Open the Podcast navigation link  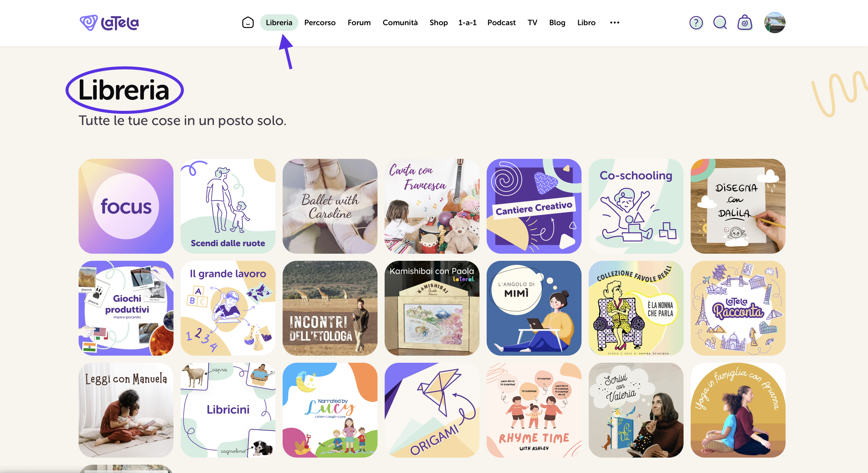pos(501,23)
